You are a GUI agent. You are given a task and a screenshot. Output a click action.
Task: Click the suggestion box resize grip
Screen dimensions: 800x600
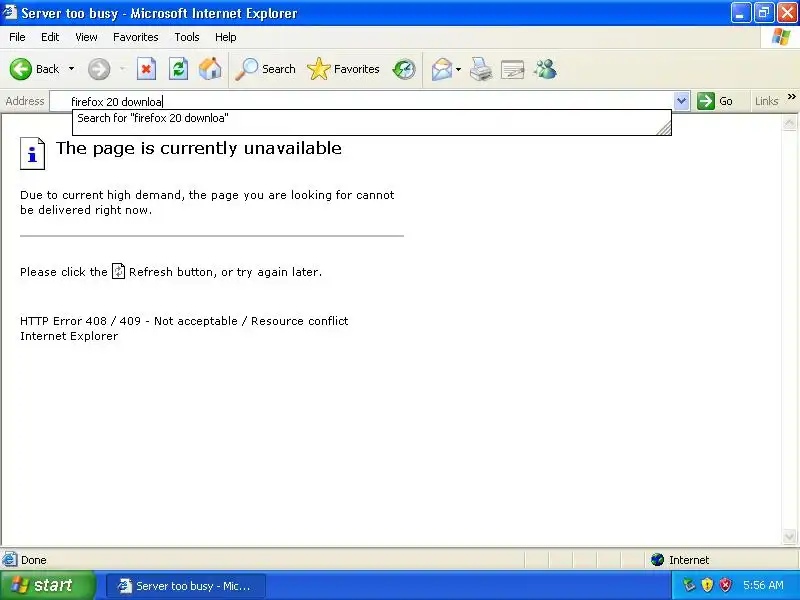point(664,129)
